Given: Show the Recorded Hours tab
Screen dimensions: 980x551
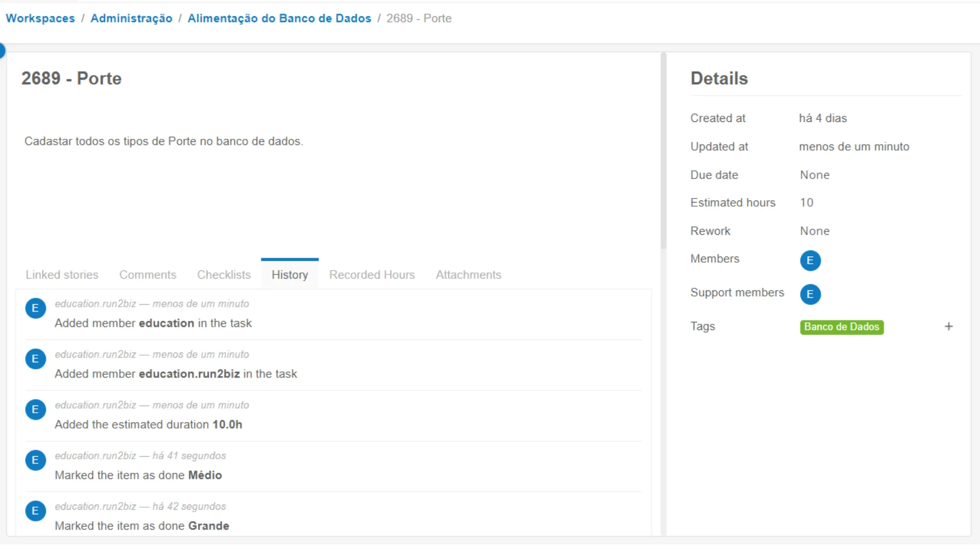Looking at the screenshot, I should 372,274.
